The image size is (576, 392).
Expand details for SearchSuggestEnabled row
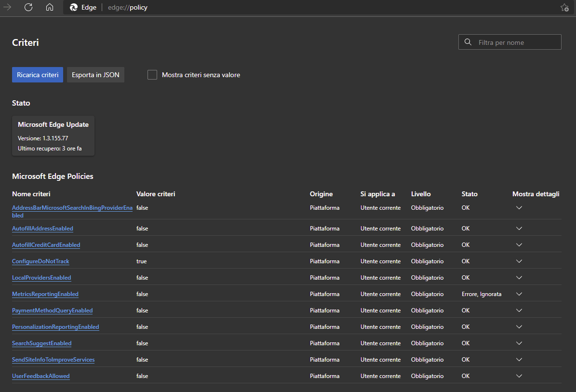pyautogui.click(x=519, y=343)
